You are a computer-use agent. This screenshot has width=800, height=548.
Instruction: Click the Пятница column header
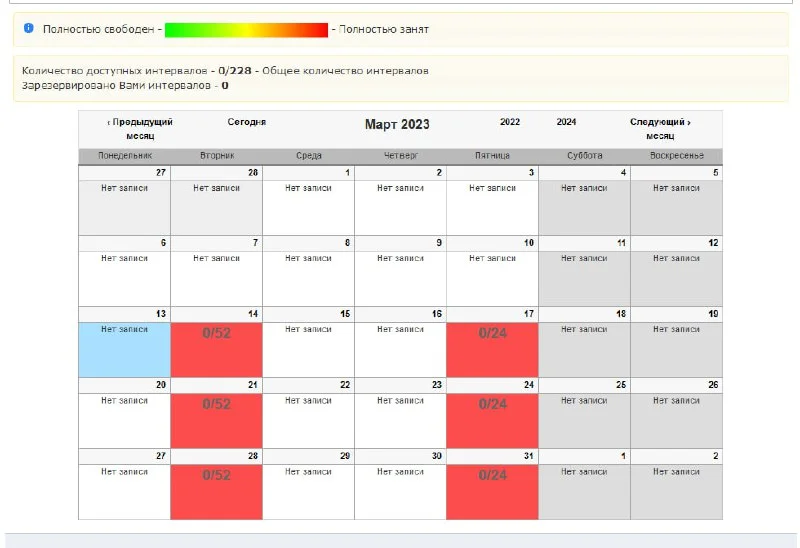492,156
